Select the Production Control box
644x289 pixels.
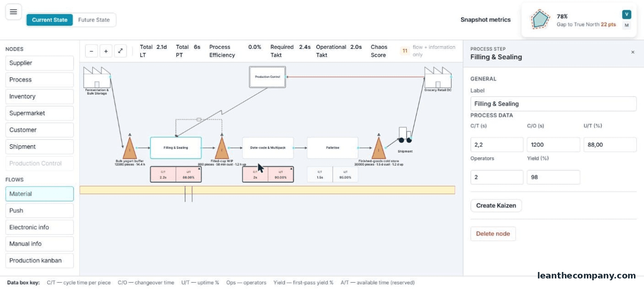click(x=267, y=77)
